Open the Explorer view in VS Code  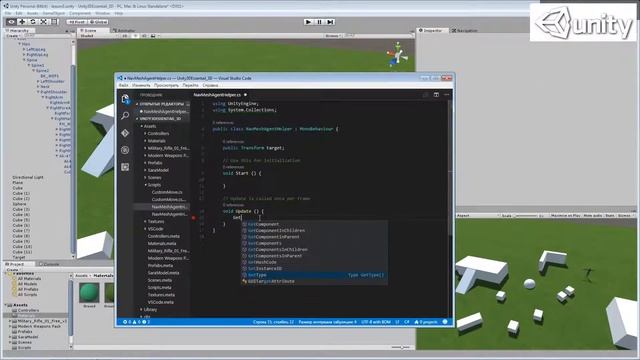[125, 99]
